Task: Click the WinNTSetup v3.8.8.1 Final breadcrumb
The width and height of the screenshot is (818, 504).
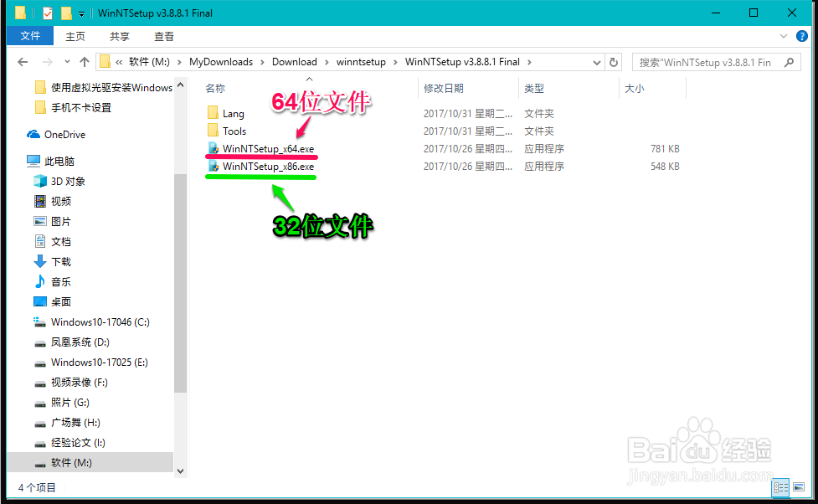Action: point(462,62)
